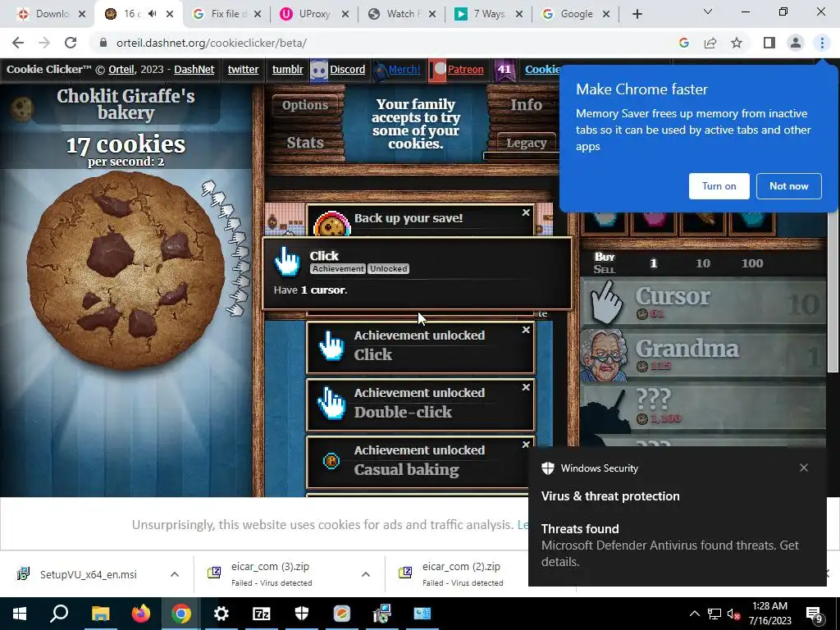
Task: Open Chrome profile avatar menu
Action: 796,43
